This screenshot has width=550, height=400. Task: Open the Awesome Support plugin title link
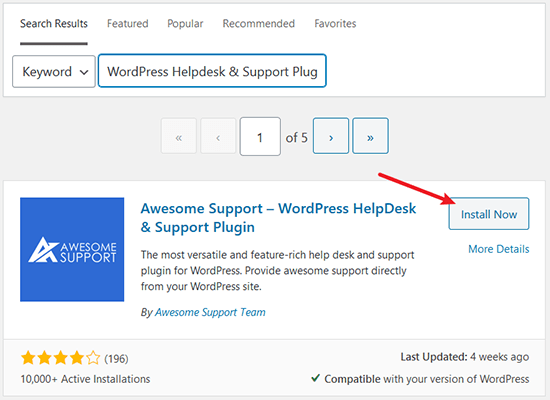click(278, 218)
